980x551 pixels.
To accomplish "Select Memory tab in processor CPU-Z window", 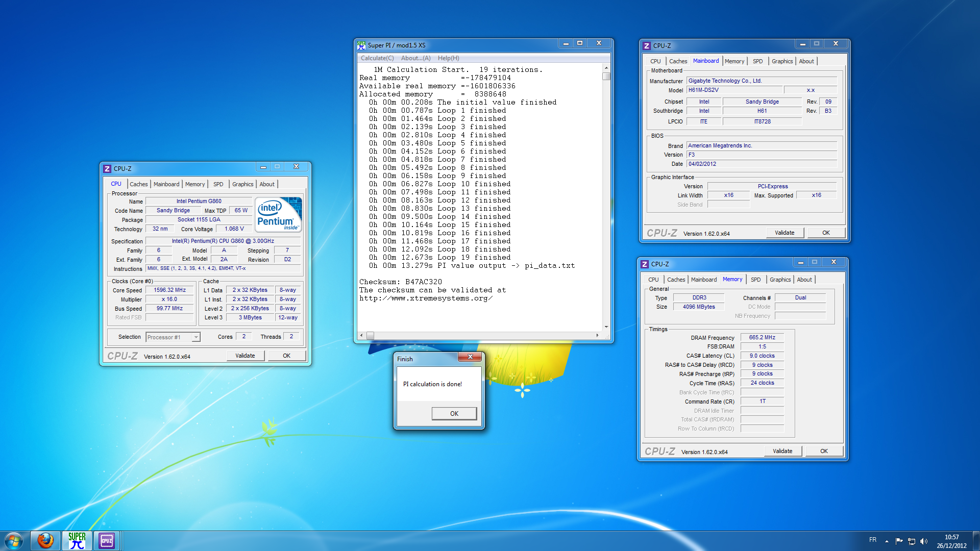I will [x=195, y=184].
